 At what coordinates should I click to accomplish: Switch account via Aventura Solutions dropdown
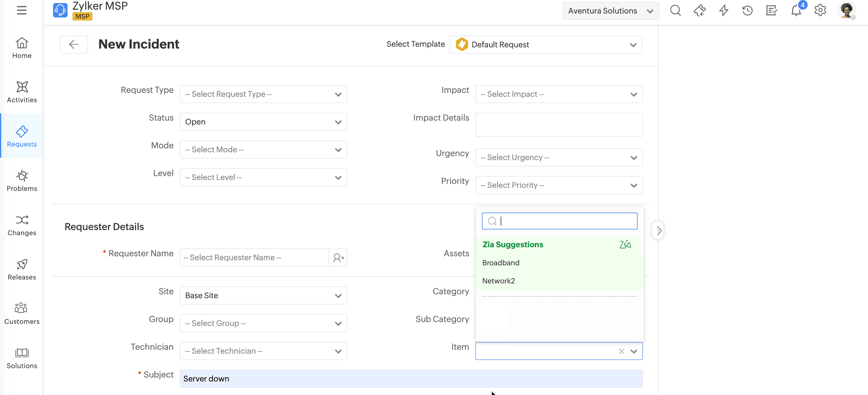pos(610,11)
